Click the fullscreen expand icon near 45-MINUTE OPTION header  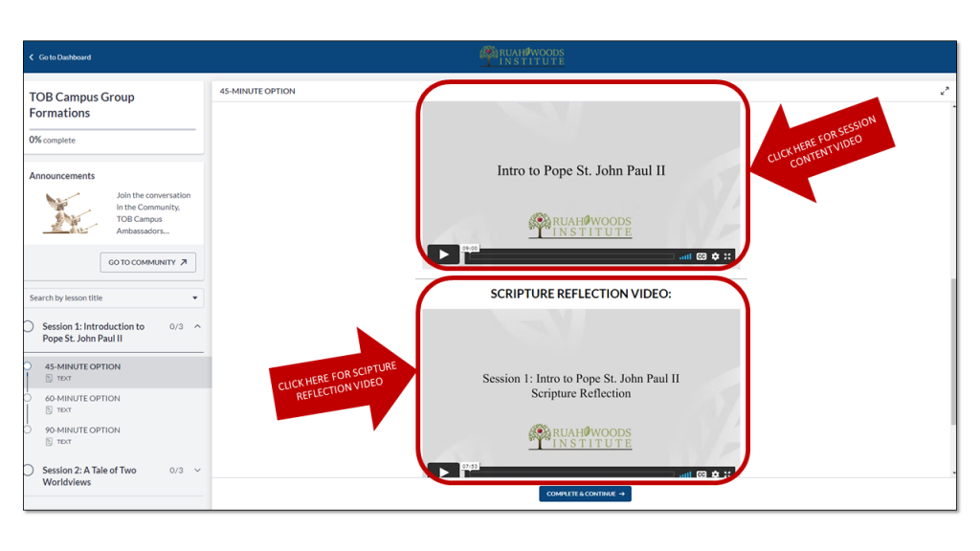point(946,90)
